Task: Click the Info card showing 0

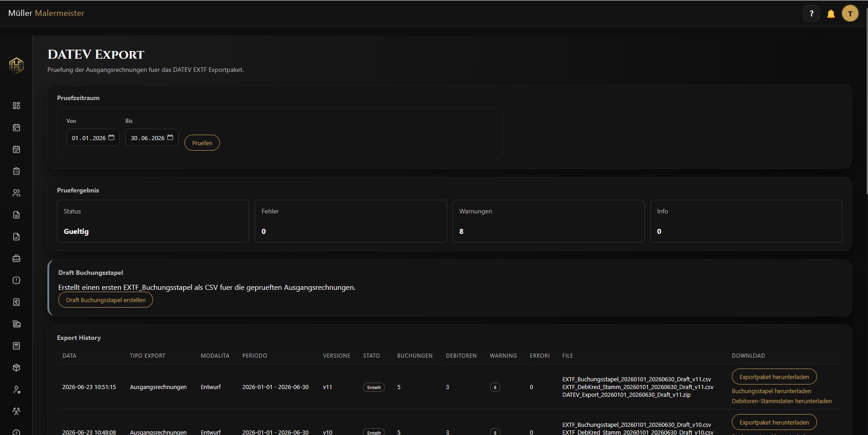Action: (x=746, y=221)
